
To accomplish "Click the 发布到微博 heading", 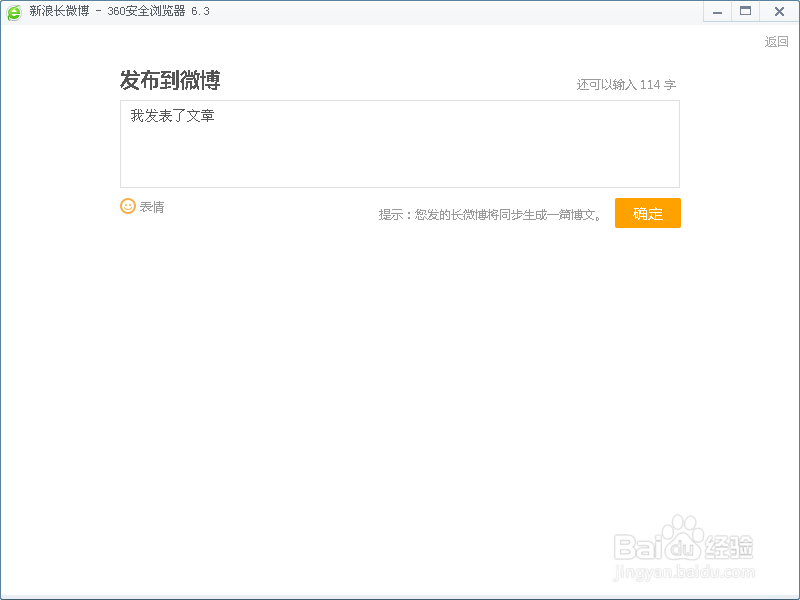I will click(x=170, y=80).
